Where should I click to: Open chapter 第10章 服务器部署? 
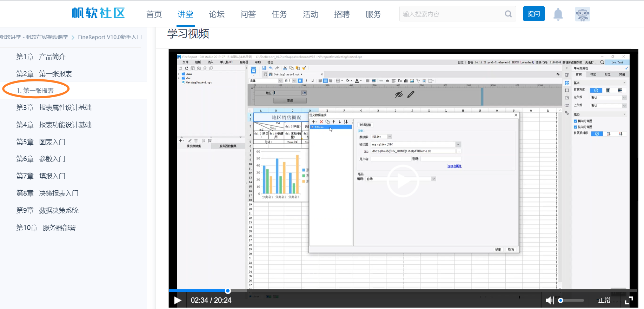click(x=46, y=228)
